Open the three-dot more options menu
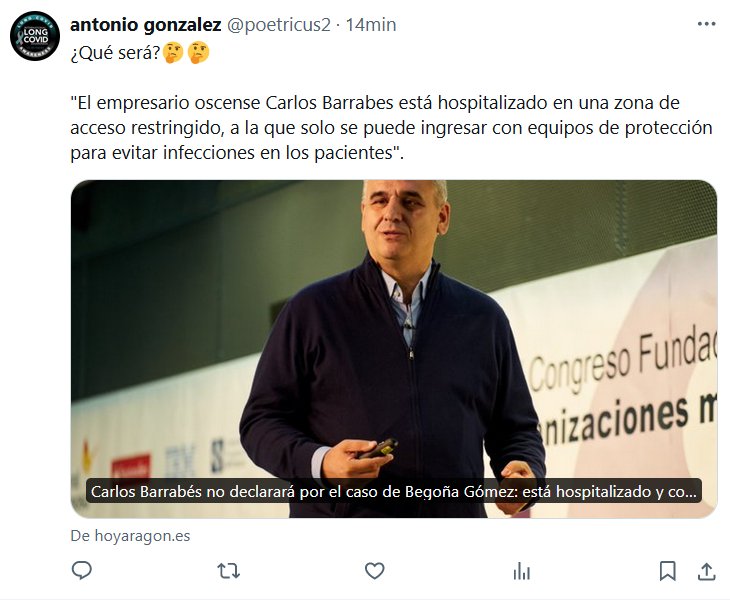 coord(706,24)
